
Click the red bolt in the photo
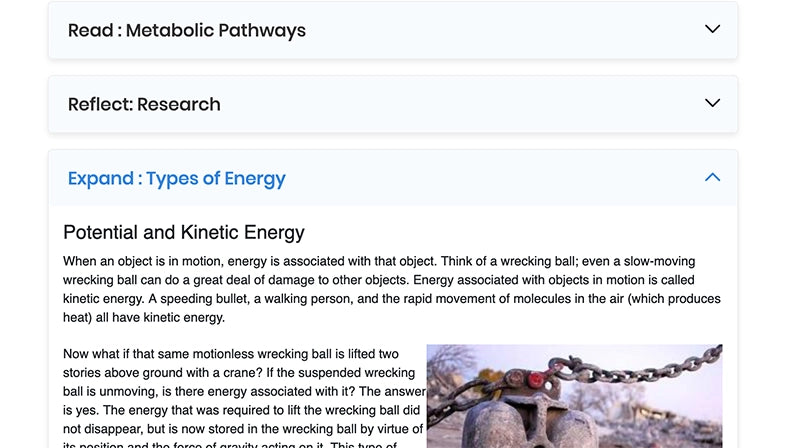pos(535,380)
